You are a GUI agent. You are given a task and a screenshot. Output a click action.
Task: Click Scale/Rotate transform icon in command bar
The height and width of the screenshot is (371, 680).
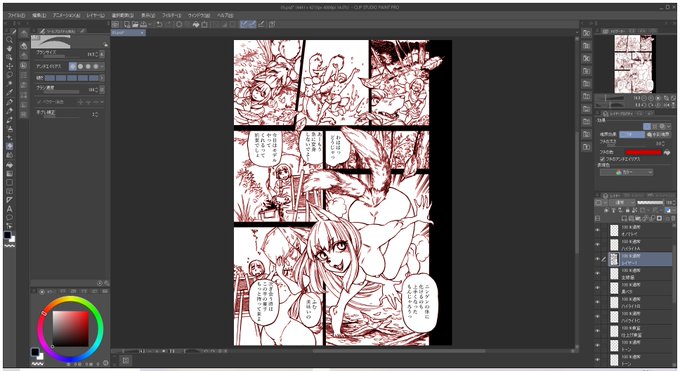(204, 24)
